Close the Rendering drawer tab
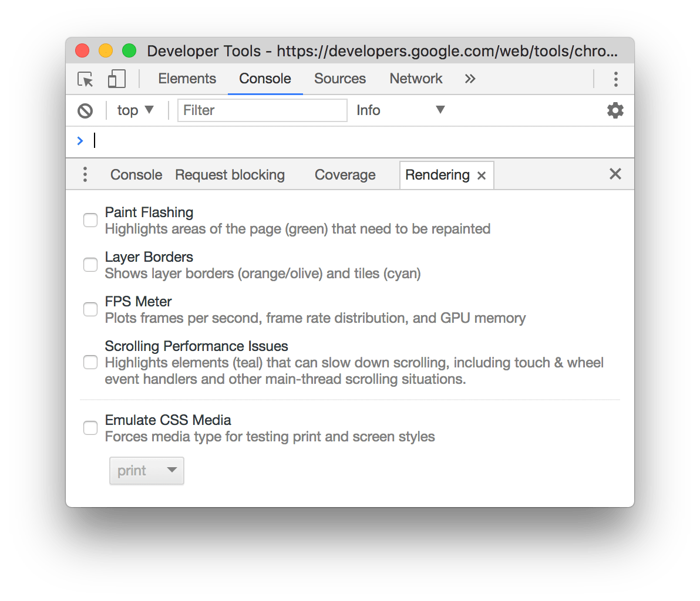700x601 pixels. pos(481,175)
